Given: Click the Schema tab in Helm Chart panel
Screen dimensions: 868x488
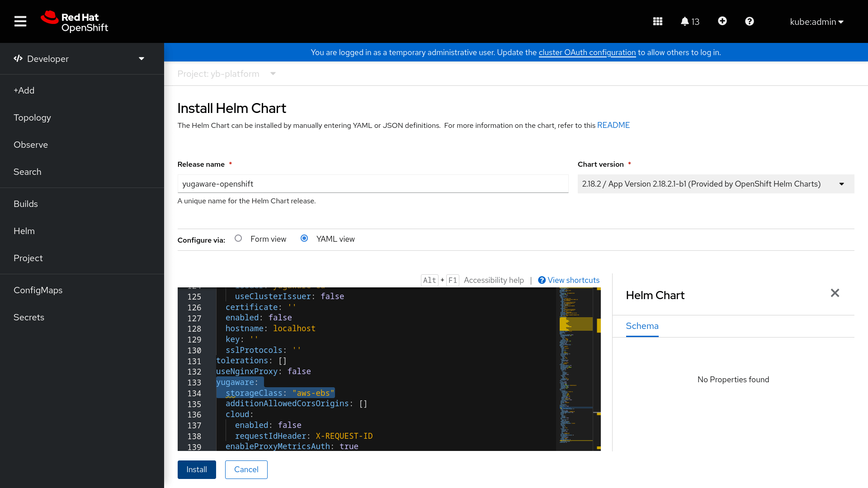Looking at the screenshot, I should tap(642, 326).
